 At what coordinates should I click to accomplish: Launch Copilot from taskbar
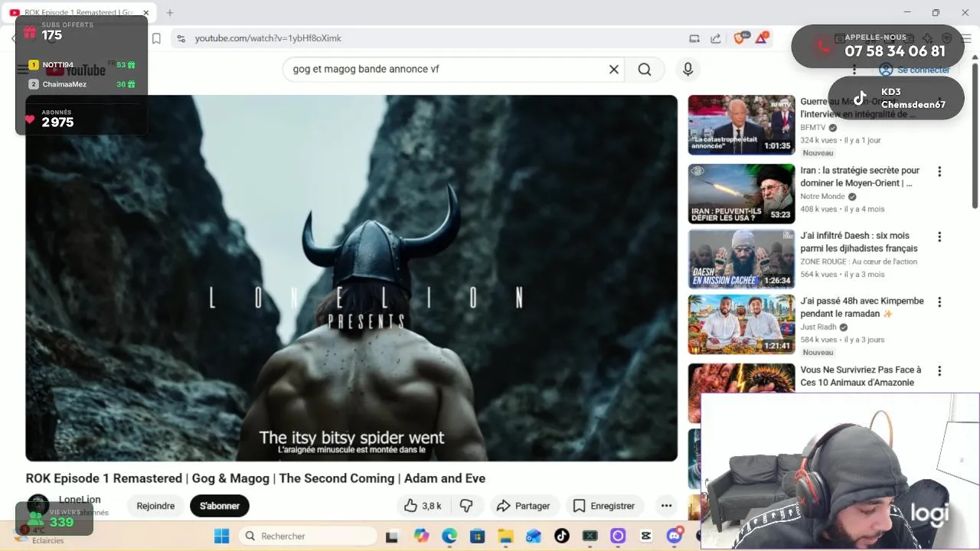click(421, 536)
